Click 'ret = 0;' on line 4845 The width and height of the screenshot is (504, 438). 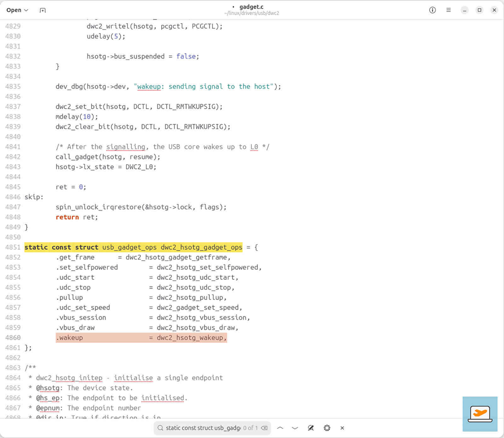coord(71,187)
